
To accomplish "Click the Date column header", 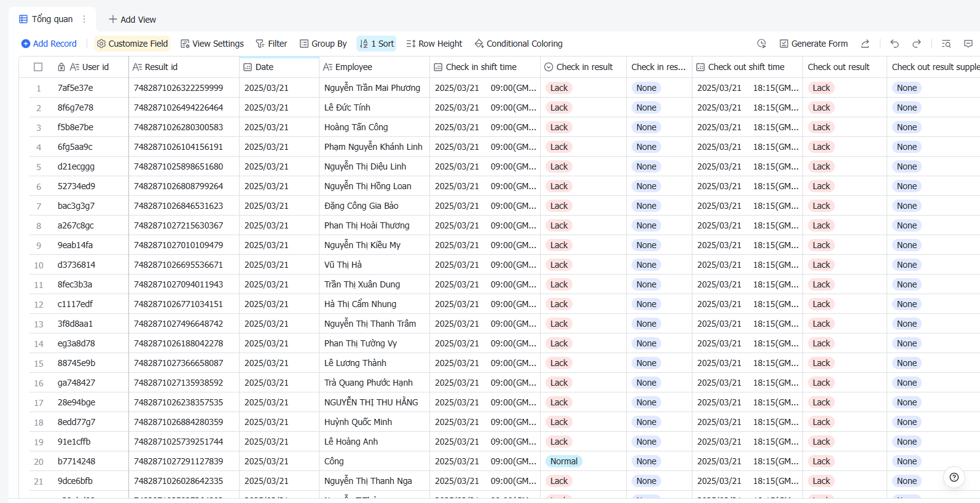I will click(279, 67).
